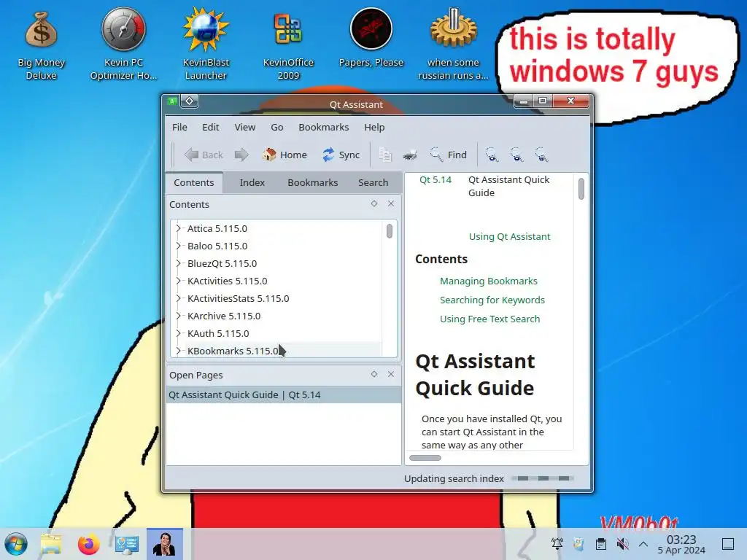The width and height of the screenshot is (747, 560).
Task: Open the Bookmarks menu
Action: (323, 127)
